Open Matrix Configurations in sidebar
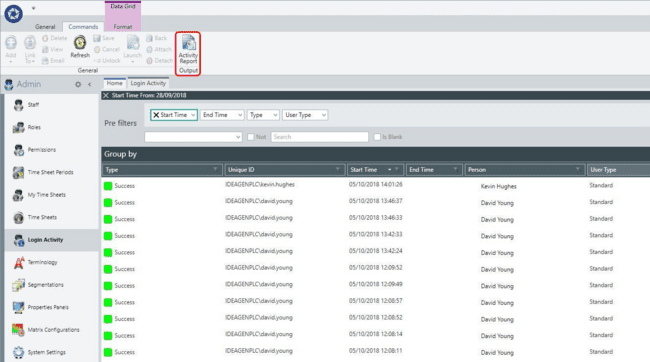 coord(52,330)
